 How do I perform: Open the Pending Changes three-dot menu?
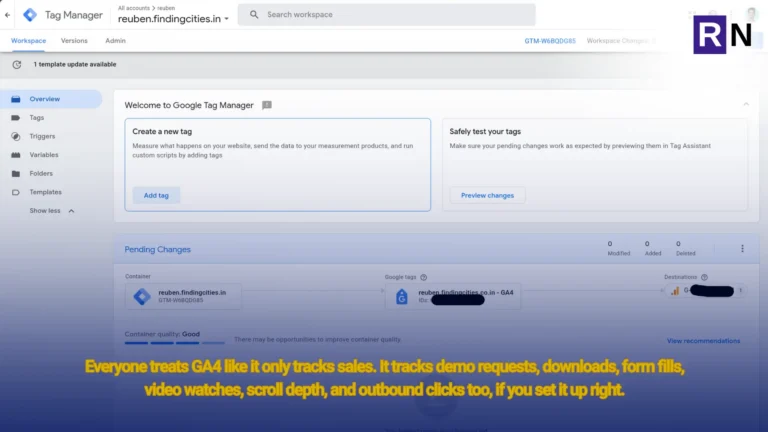tap(742, 249)
